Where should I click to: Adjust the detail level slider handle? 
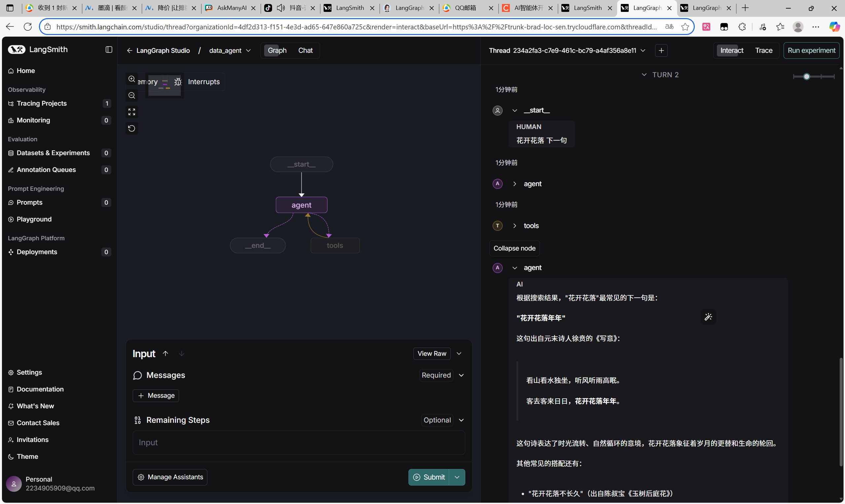coord(806,77)
